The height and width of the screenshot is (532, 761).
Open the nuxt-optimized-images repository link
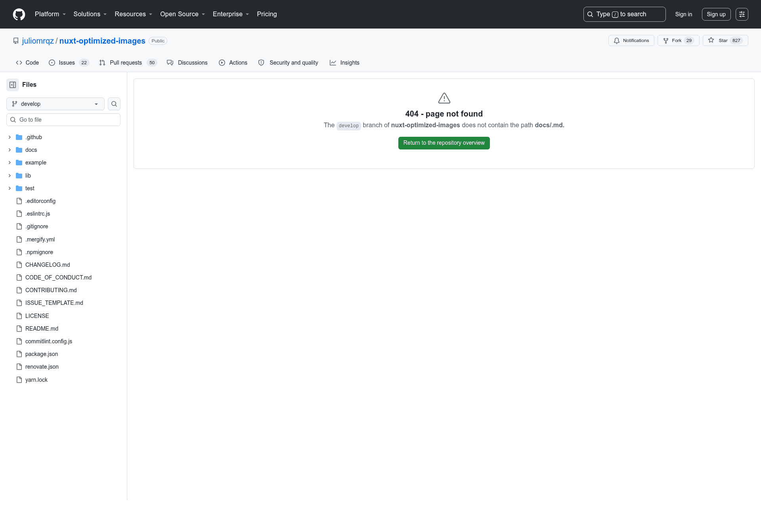102,41
